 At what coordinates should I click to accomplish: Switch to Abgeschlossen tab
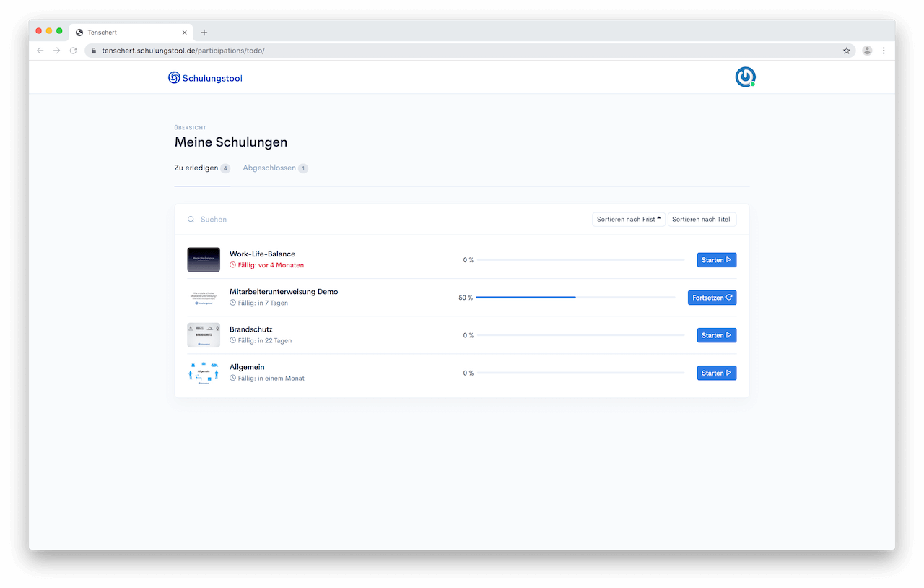coord(275,168)
